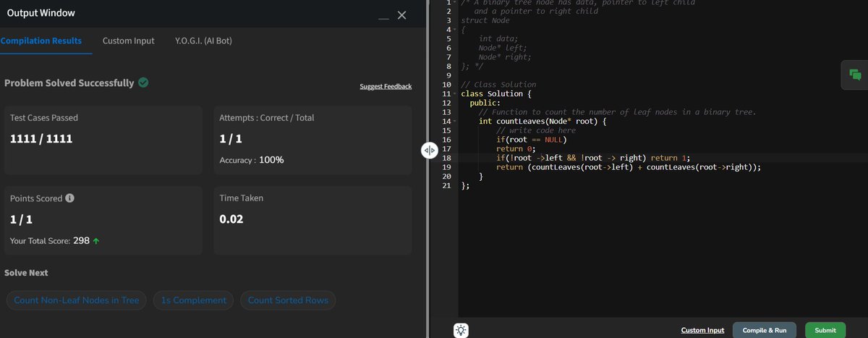Click the 'Solve Next' heading
The image size is (868, 338).
click(27, 273)
